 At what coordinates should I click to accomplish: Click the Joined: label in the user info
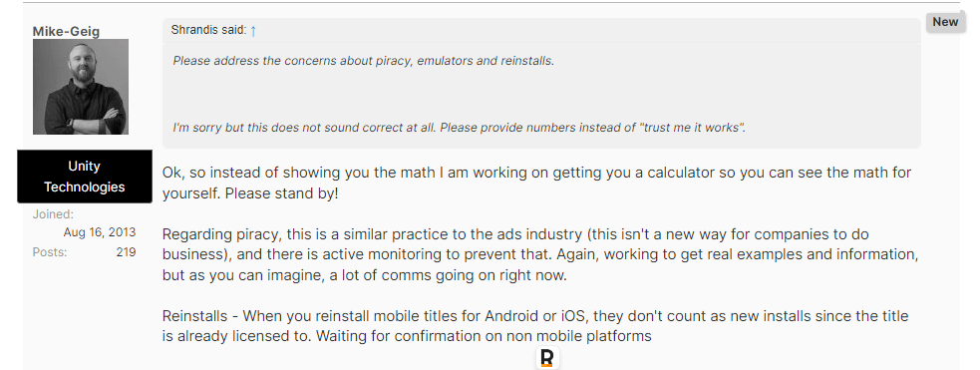pos(53,214)
